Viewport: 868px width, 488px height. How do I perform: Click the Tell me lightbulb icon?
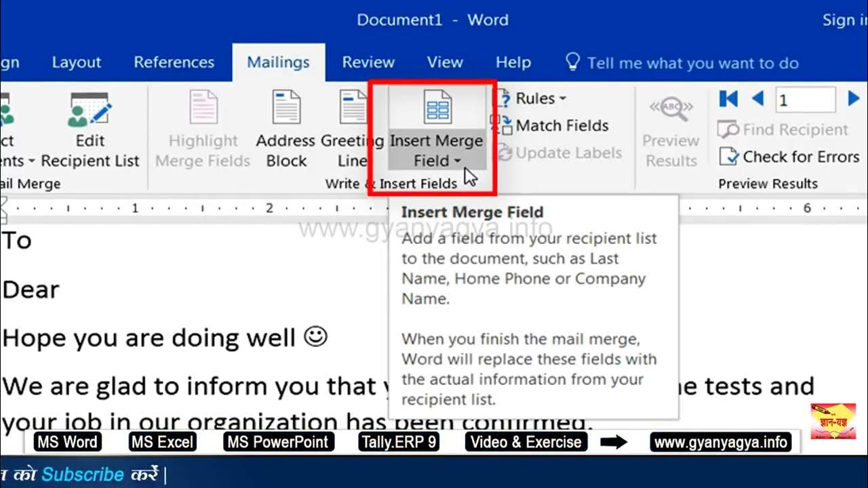click(x=573, y=62)
